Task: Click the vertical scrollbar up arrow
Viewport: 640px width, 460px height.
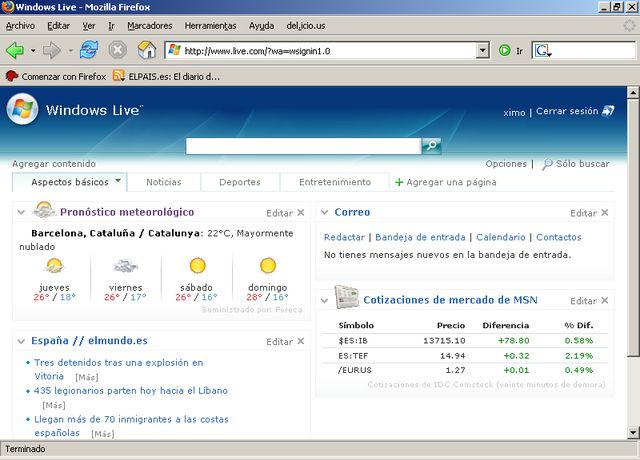Action: click(633, 93)
